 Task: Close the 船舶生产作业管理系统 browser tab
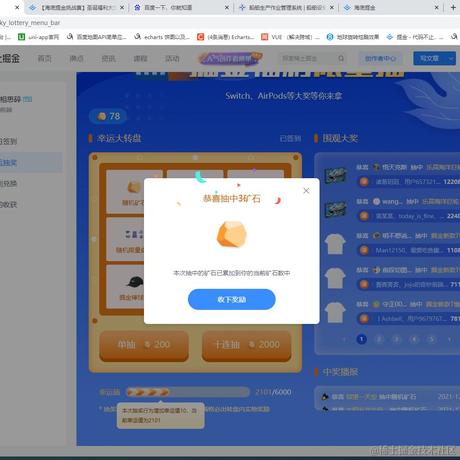pos(332,7)
